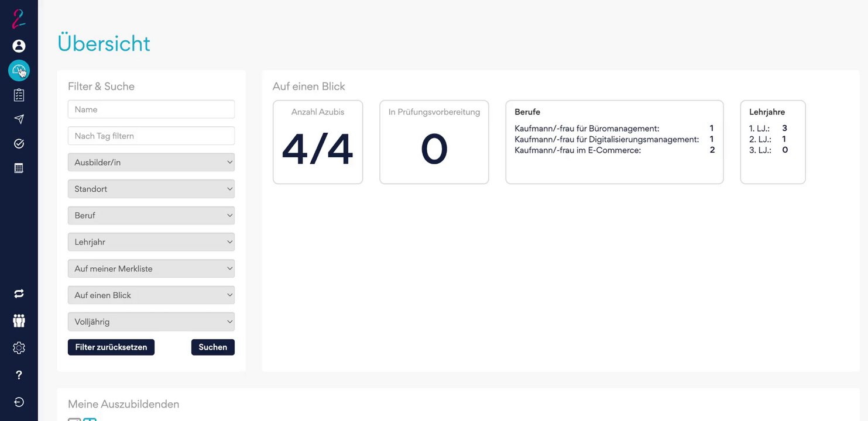Click the Filter zurücksetzen button
This screenshot has height=421, width=868.
[x=111, y=347]
